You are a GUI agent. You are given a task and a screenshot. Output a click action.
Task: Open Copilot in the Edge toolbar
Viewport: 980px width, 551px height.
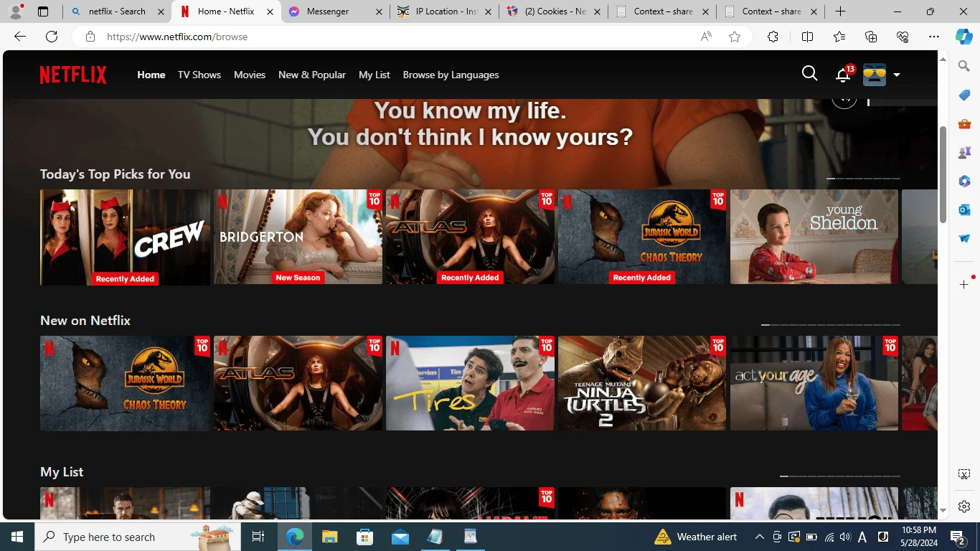964,37
